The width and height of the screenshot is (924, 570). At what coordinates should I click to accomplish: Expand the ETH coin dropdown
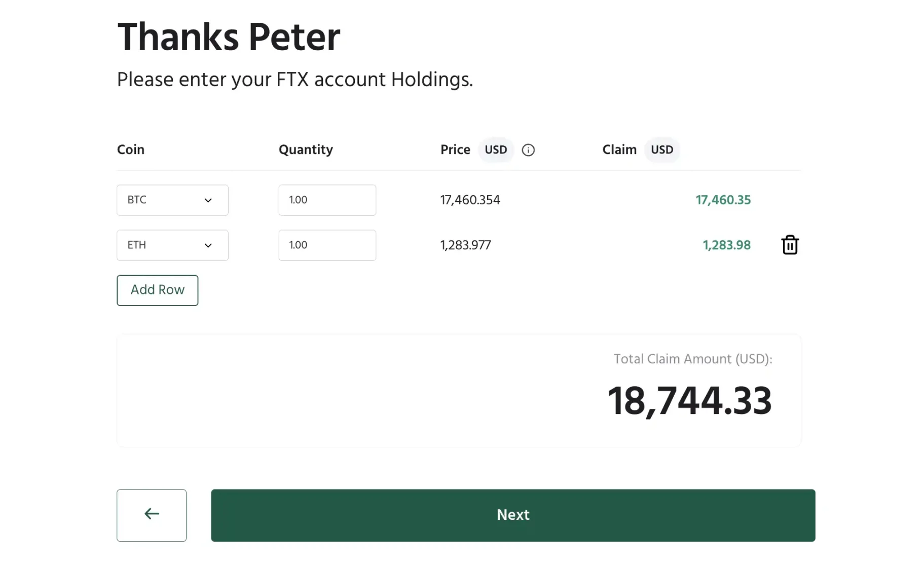(172, 245)
